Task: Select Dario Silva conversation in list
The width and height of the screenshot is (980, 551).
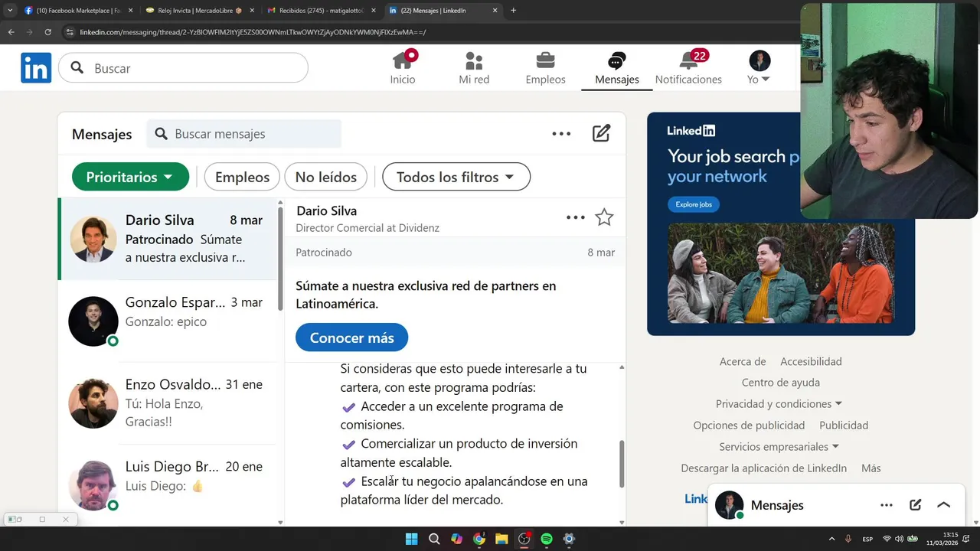Action: click(x=167, y=239)
